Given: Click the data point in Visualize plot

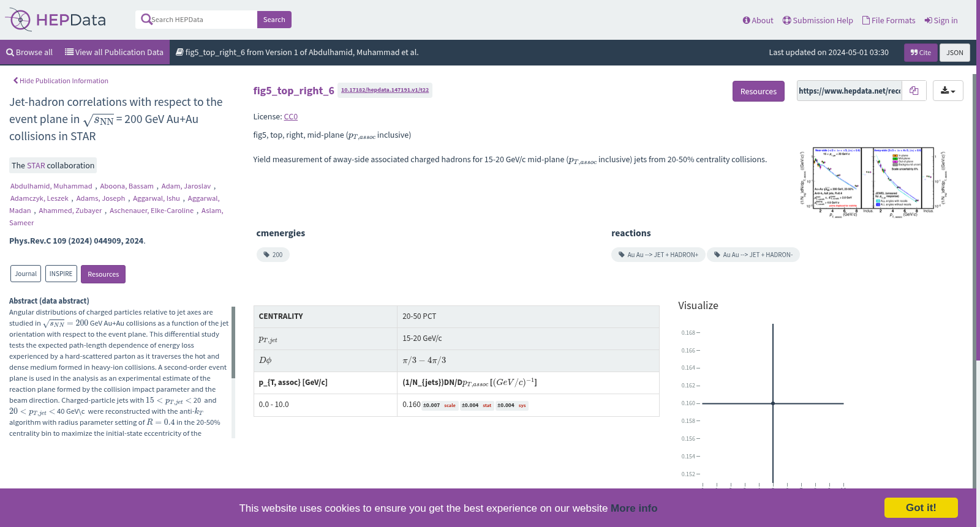Looking at the screenshot, I should 773,403.
